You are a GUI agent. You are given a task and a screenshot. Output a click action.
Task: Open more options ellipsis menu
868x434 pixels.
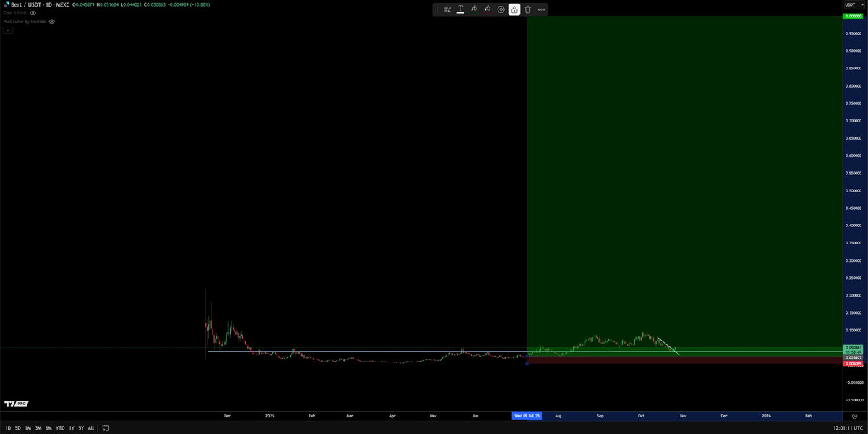click(542, 9)
